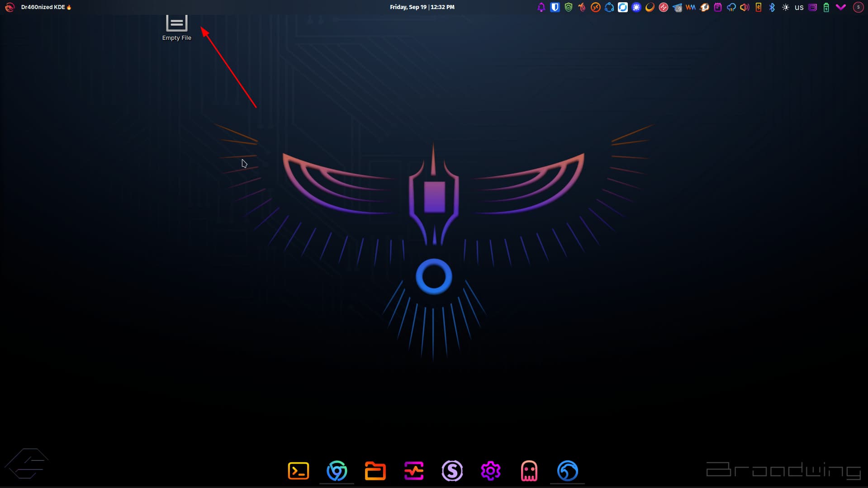Screen dimensions: 868x488
Task: Open the Garuda dragon application launcher menu
Action: 9,7
